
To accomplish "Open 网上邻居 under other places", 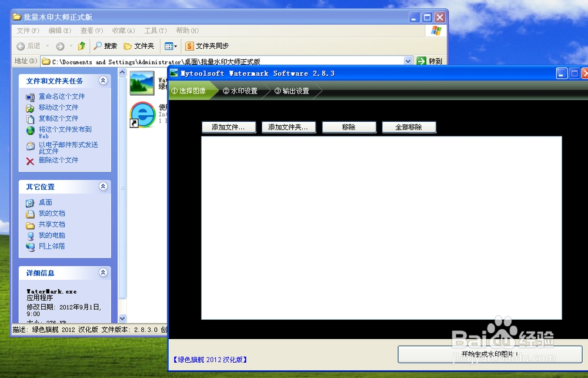I will pos(52,246).
